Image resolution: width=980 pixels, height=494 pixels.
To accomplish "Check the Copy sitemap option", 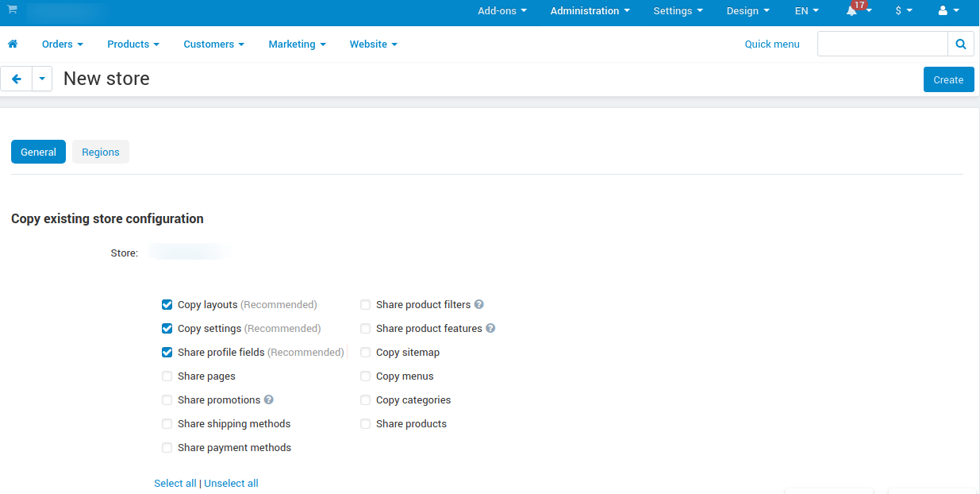I will point(365,352).
